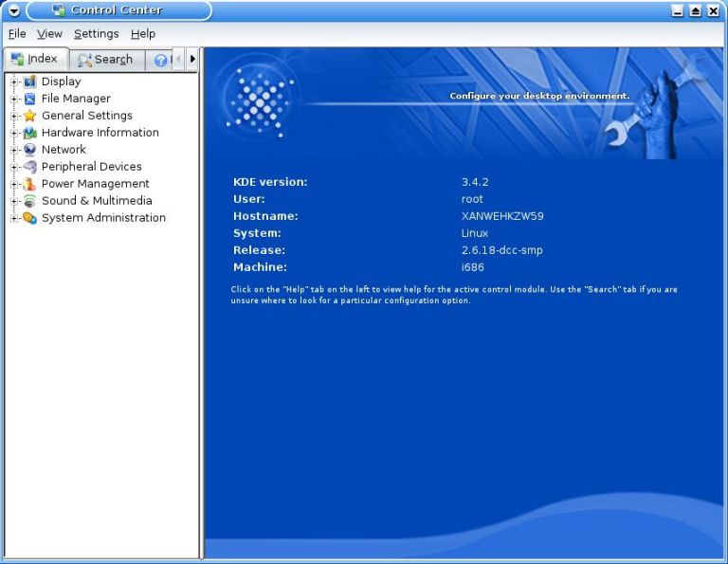Select Sound & Multimedia in the tree
Image resolution: width=728 pixels, height=564 pixels.
click(97, 201)
